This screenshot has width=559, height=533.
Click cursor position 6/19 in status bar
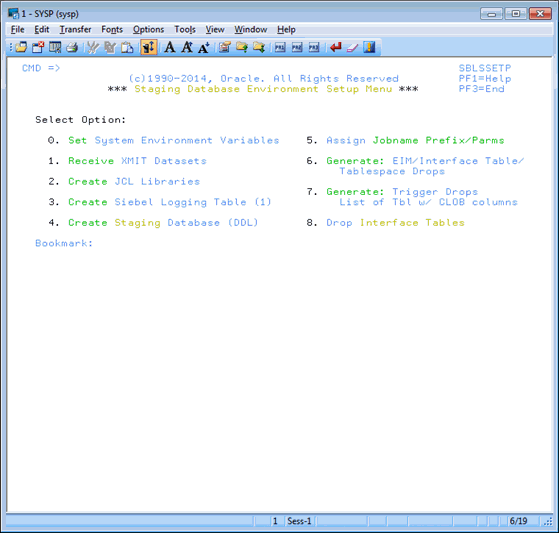(518, 521)
